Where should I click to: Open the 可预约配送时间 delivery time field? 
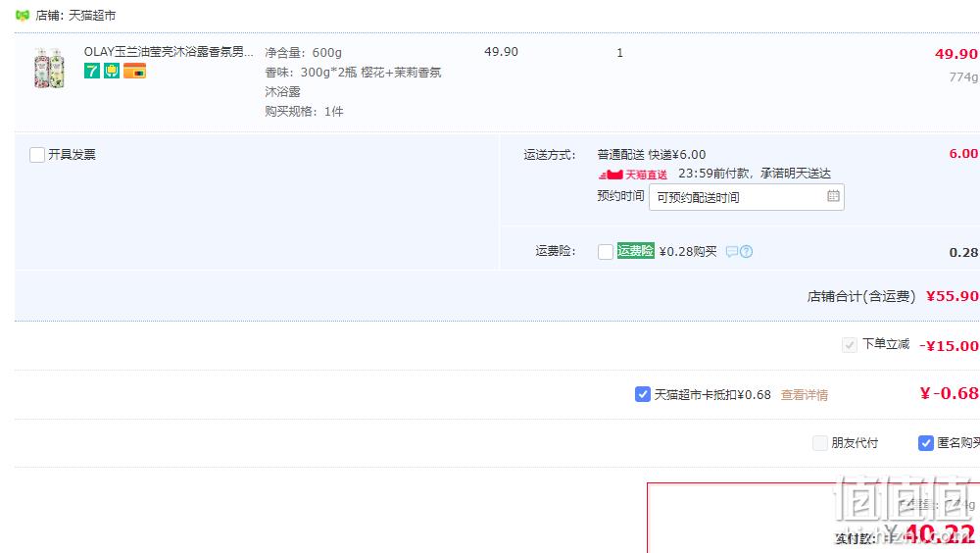[746, 197]
